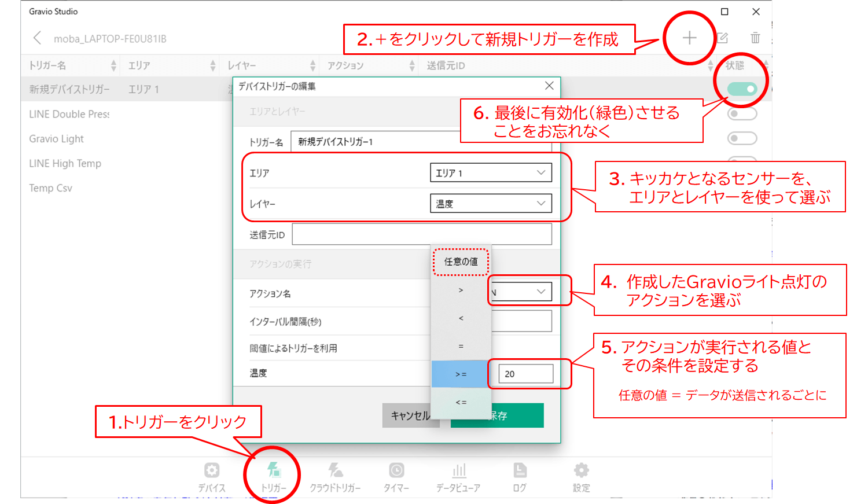Viewport: 868px width, 504px height.
Task: Go back with the left chevron
Action: [37, 38]
